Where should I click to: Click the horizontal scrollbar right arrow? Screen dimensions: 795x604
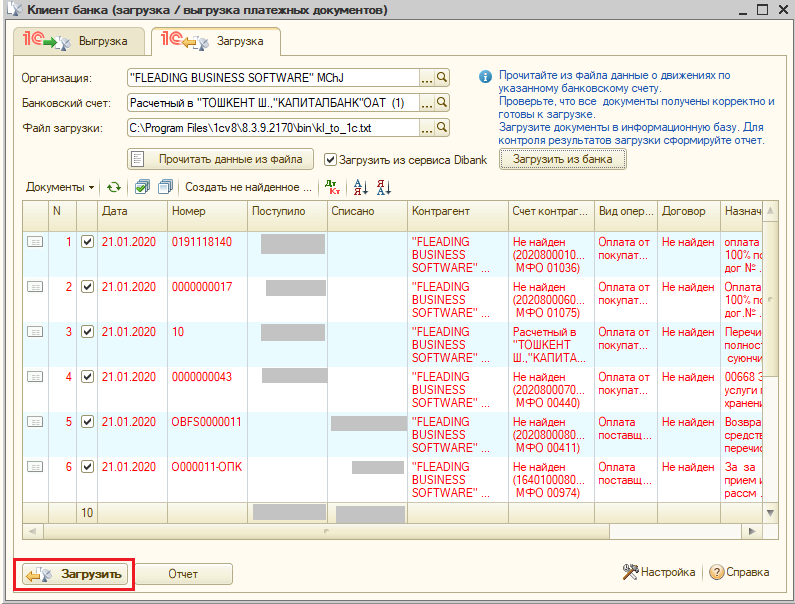point(752,531)
